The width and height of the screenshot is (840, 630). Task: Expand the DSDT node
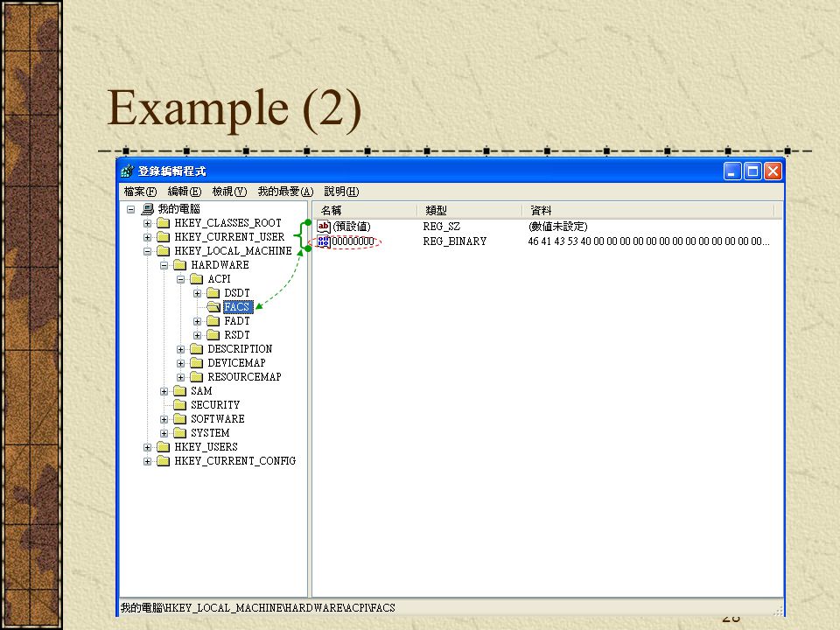point(197,293)
